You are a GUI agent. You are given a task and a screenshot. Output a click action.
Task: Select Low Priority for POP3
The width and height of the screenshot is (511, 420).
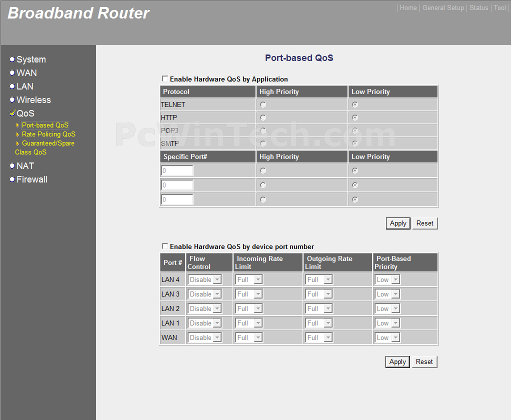[x=355, y=130]
